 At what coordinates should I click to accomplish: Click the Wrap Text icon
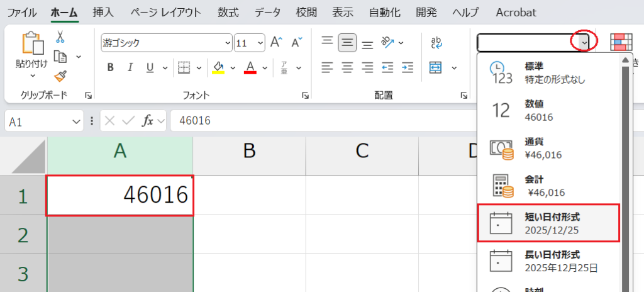point(436,42)
